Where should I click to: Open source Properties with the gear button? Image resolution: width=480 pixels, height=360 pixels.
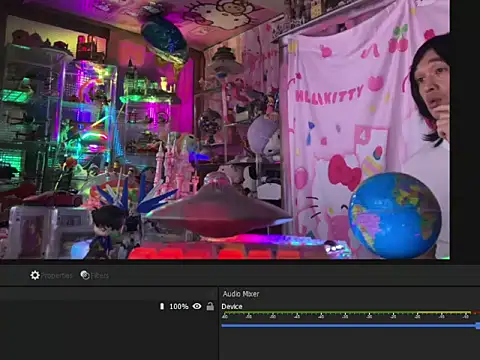click(51, 275)
